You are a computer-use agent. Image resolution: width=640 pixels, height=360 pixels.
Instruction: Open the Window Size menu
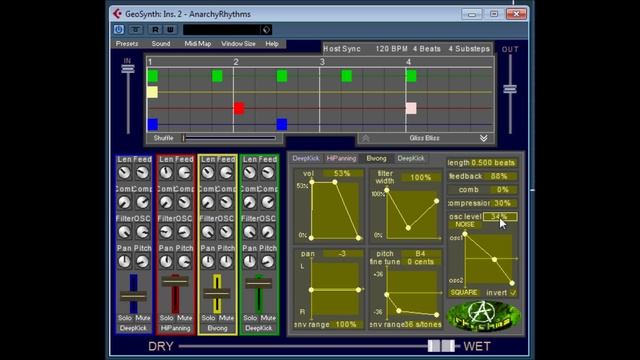pyautogui.click(x=238, y=44)
